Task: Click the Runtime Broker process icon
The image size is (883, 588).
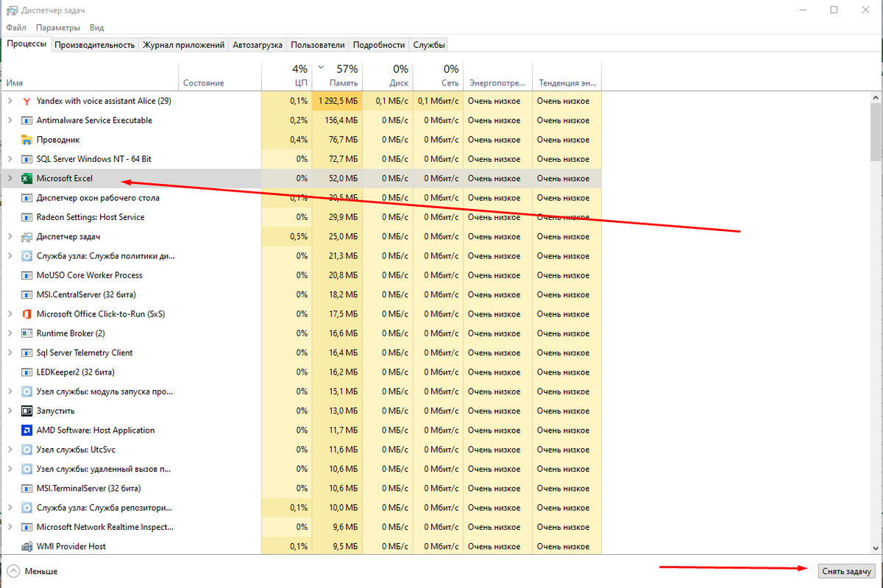Action: pyautogui.click(x=26, y=333)
